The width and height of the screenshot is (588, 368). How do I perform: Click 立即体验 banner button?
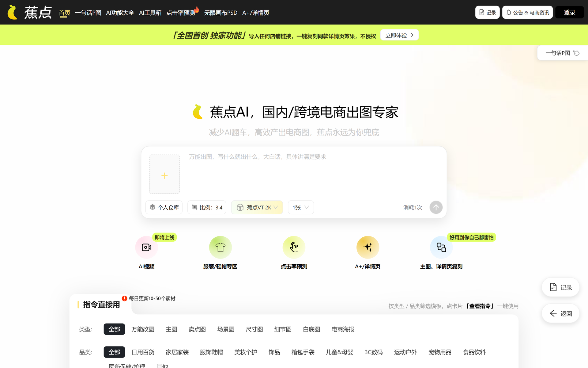(399, 35)
